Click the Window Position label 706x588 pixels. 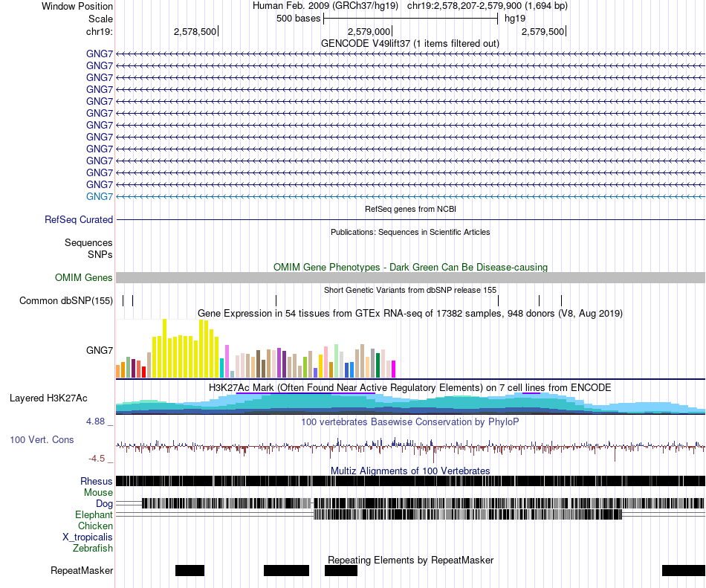point(77,6)
